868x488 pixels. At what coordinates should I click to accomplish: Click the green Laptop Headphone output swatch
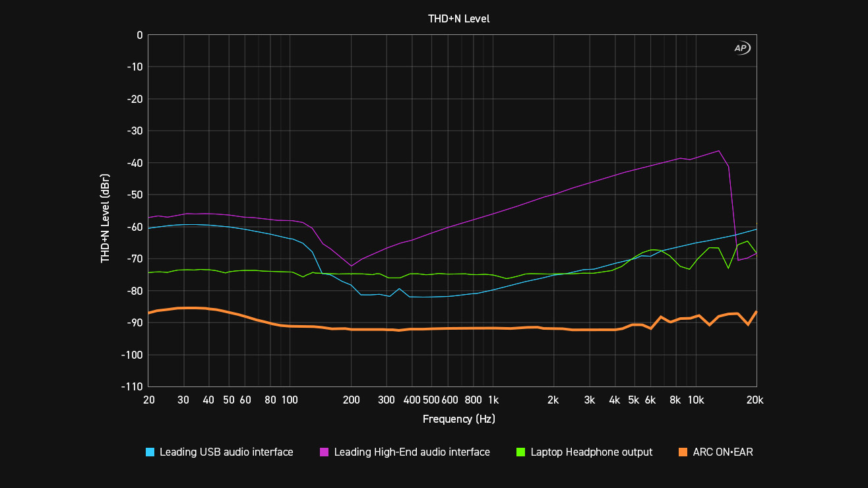tap(521, 452)
